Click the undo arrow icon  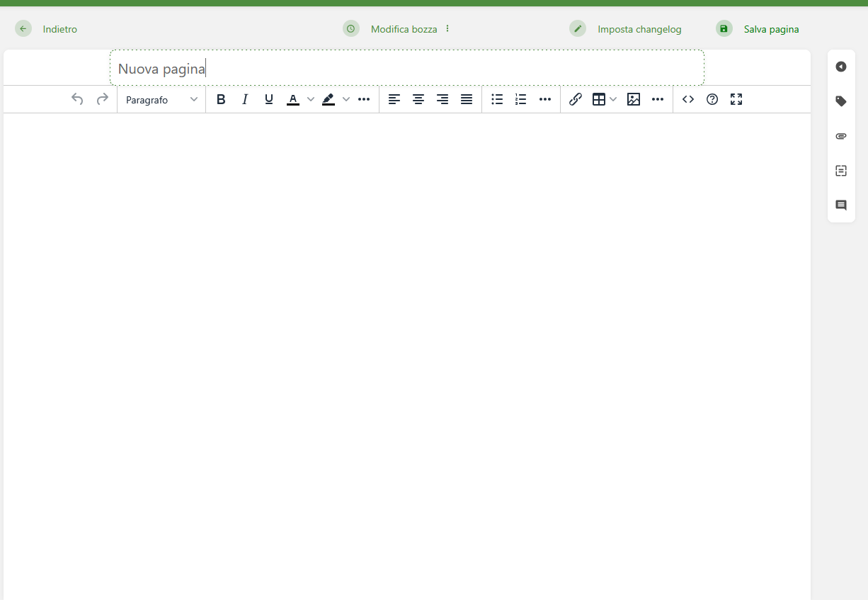[x=78, y=99]
